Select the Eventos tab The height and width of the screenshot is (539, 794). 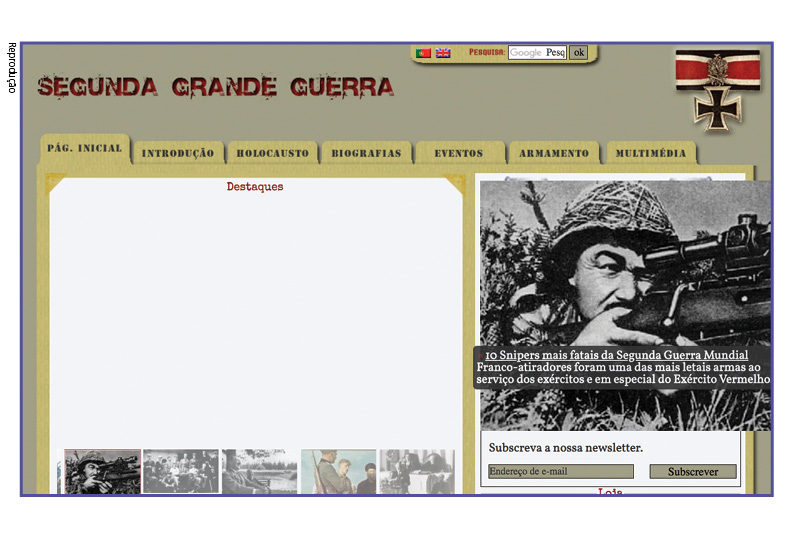[459, 154]
